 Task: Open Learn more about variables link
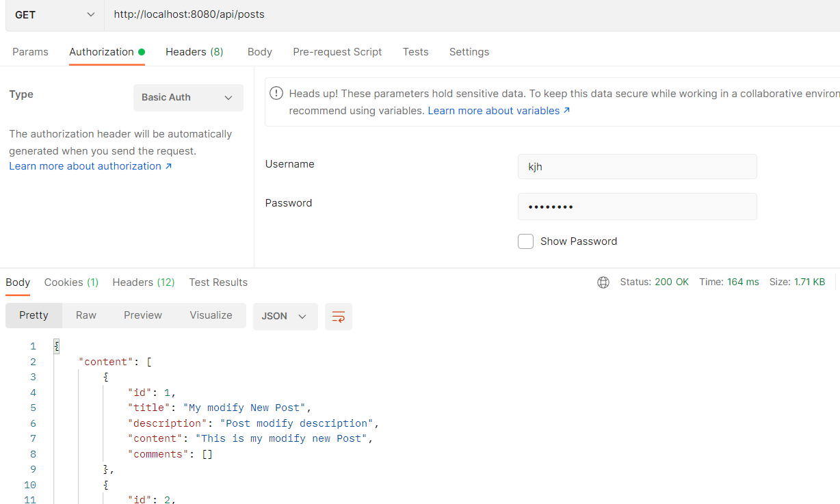point(499,111)
